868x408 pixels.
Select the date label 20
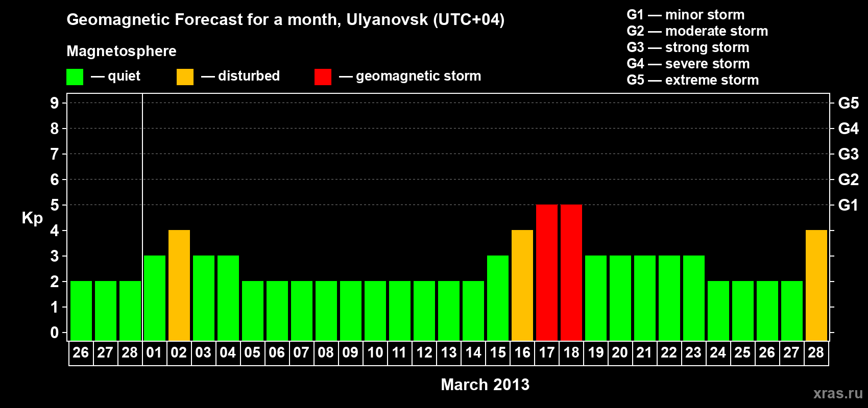click(620, 352)
